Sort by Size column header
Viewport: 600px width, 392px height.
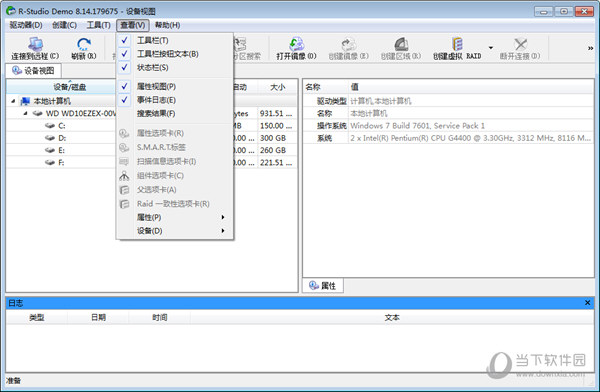click(278, 87)
